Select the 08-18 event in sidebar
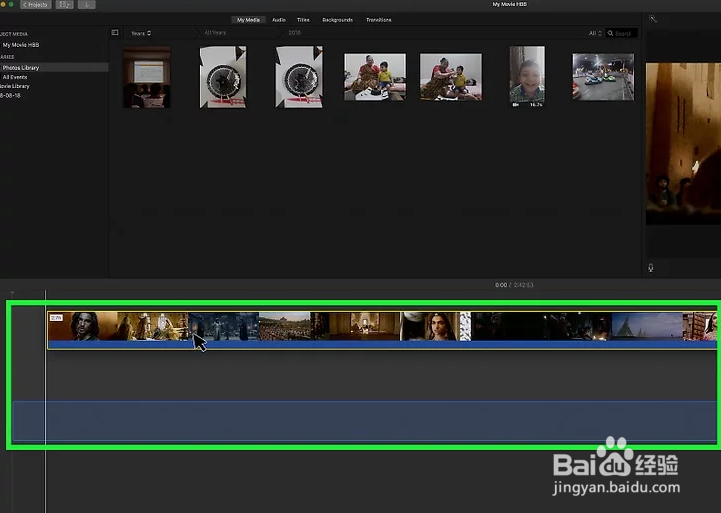The image size is (721, 513). (10, 96)
